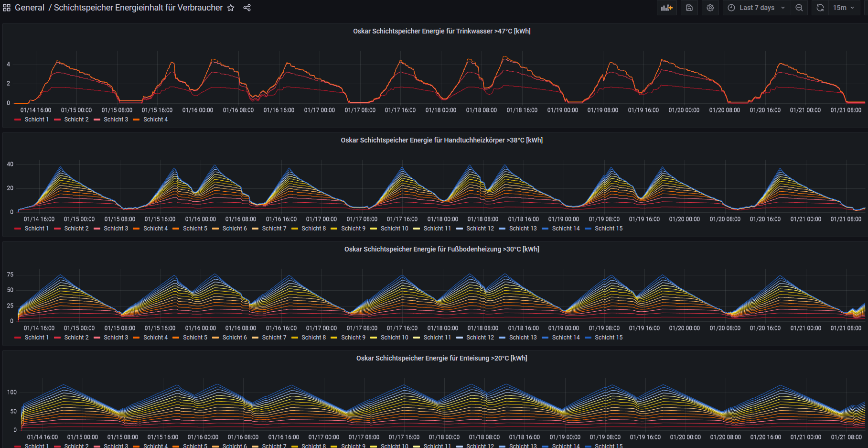
Task: Click the Schichtspeicher Energieinhalt für Verbraucher title
Action: coord(138,8)
